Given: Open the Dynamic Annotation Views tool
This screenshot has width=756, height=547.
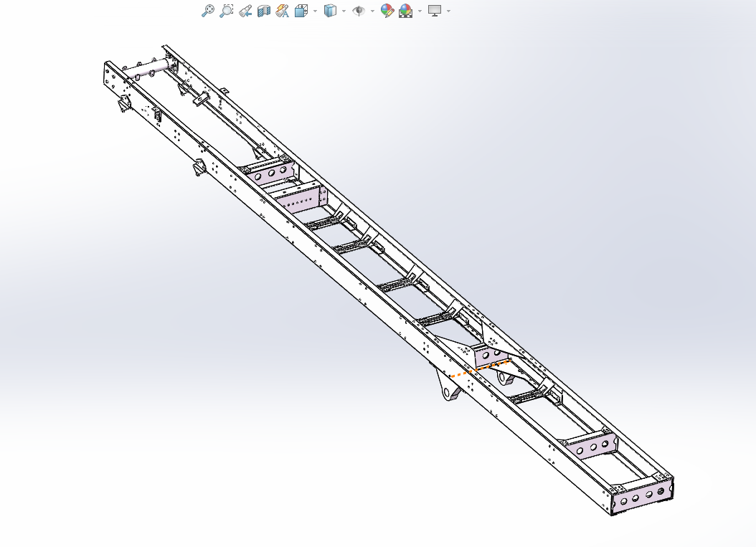Looking at the screenshot, I should coord(283,11).
